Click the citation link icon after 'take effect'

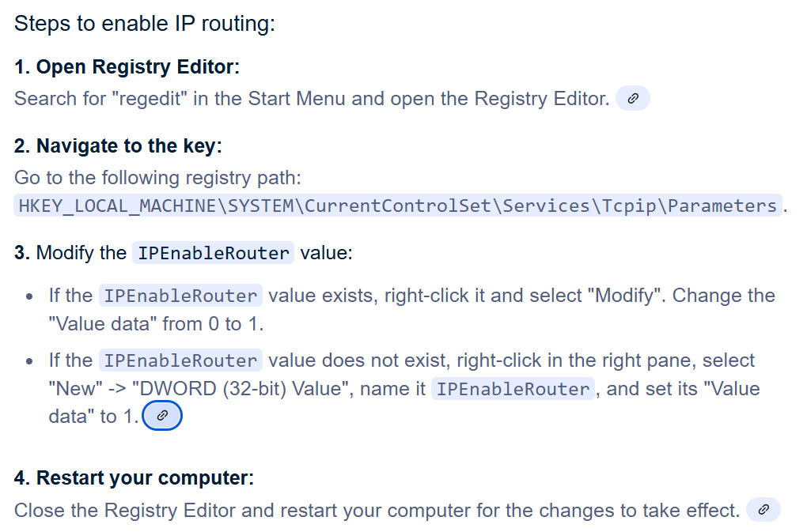point(763,510)
